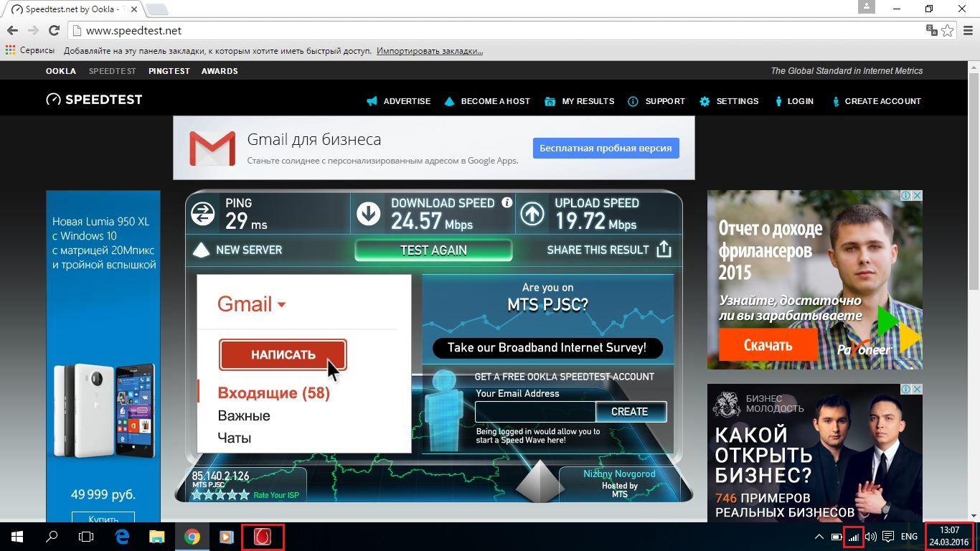
Task: Click Важные in the Gmail ad
Action: [x=244, y=416]
